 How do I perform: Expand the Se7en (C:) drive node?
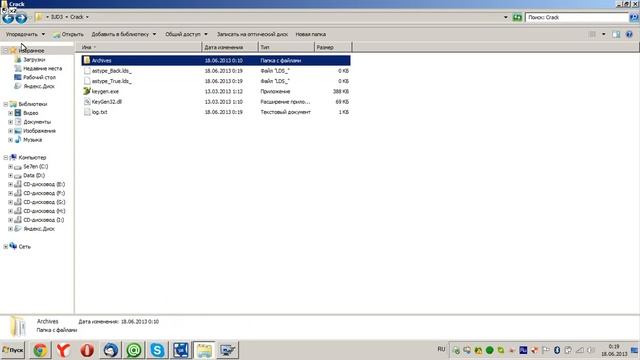pos(10,167)
